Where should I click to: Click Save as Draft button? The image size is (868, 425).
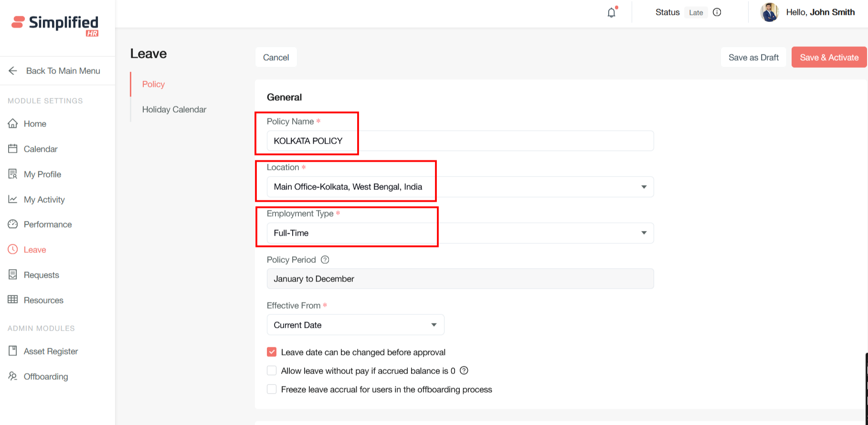pos(753,57)
